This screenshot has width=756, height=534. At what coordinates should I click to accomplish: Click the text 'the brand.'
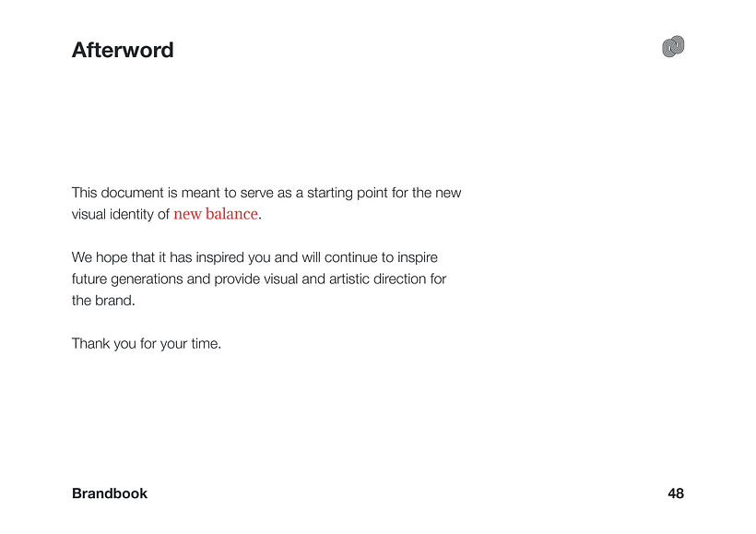(103, 301)
